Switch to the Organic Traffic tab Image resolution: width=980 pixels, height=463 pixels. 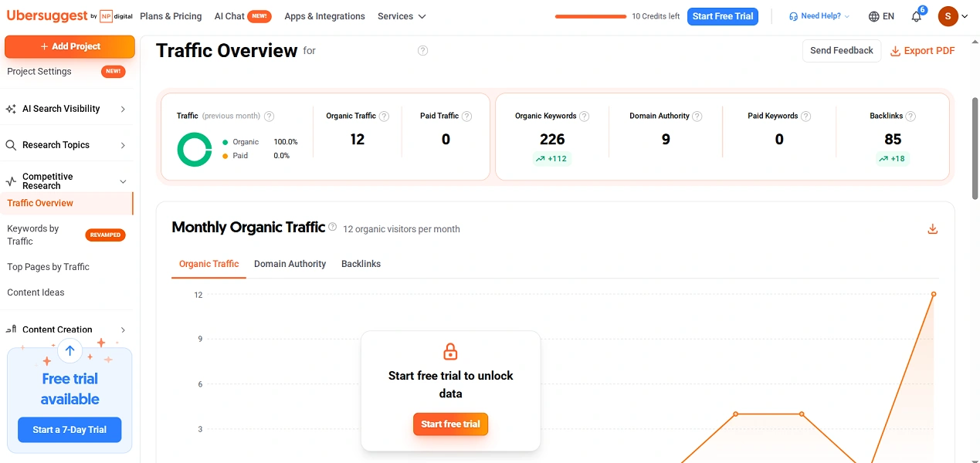coord(209,264)
